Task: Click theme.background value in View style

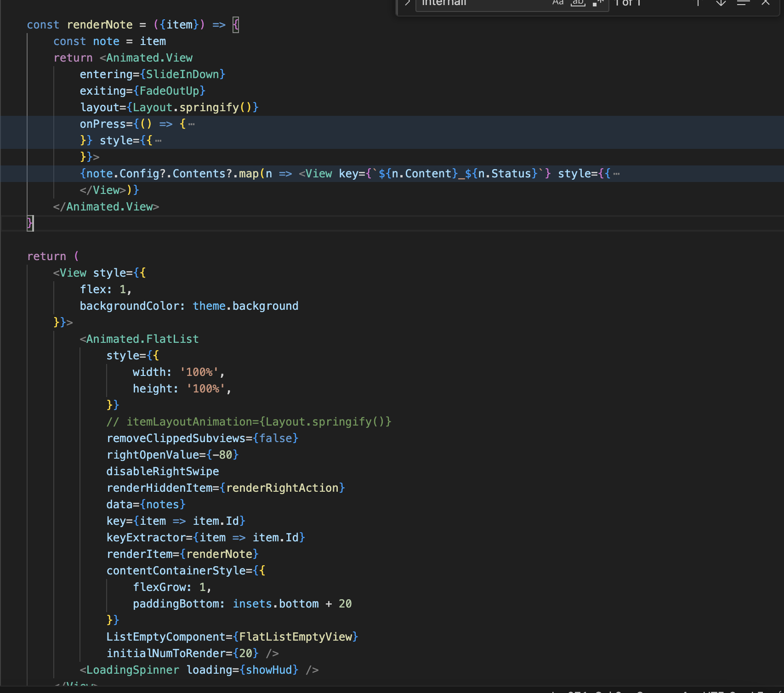Action: click(x=245, y=306)
